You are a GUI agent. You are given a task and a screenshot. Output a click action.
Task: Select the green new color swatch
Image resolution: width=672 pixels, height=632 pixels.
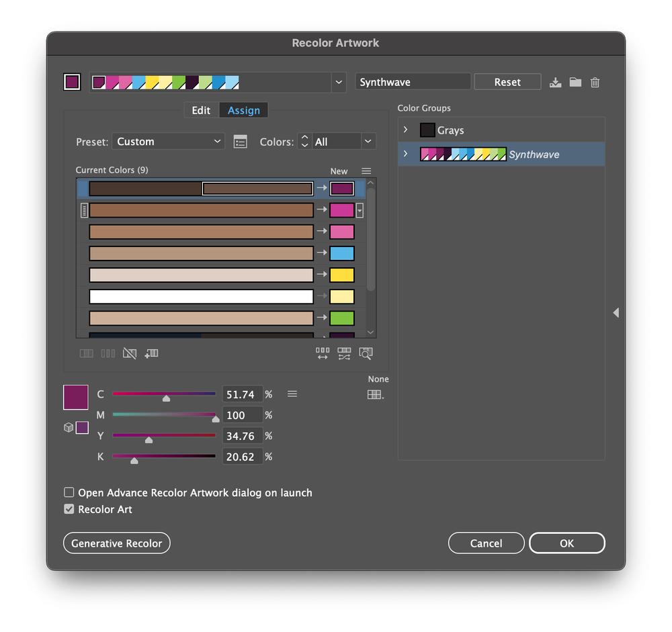[x=341, y=318]
